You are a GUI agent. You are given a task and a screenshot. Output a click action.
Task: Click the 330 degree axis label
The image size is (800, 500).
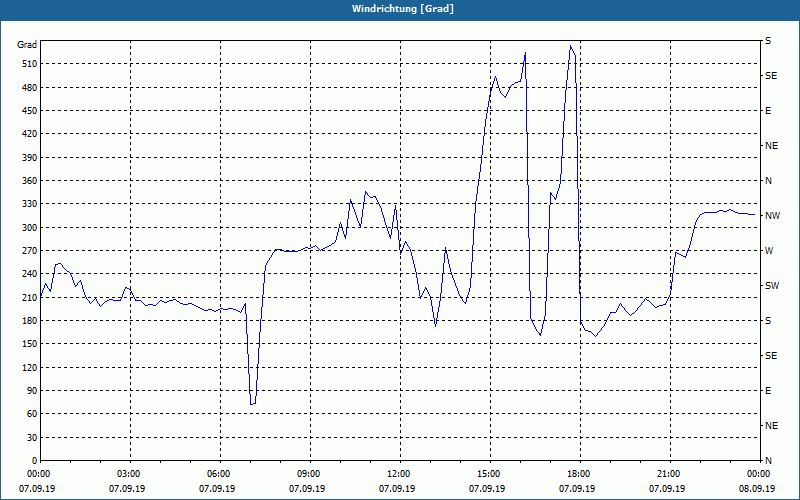click(x=29, y=204)
